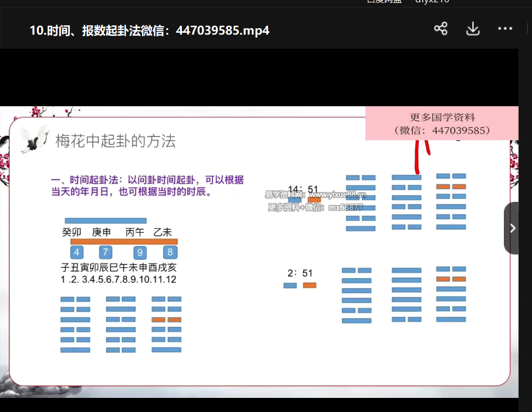Expand the right side panel chevron

[x=512, y=228]
